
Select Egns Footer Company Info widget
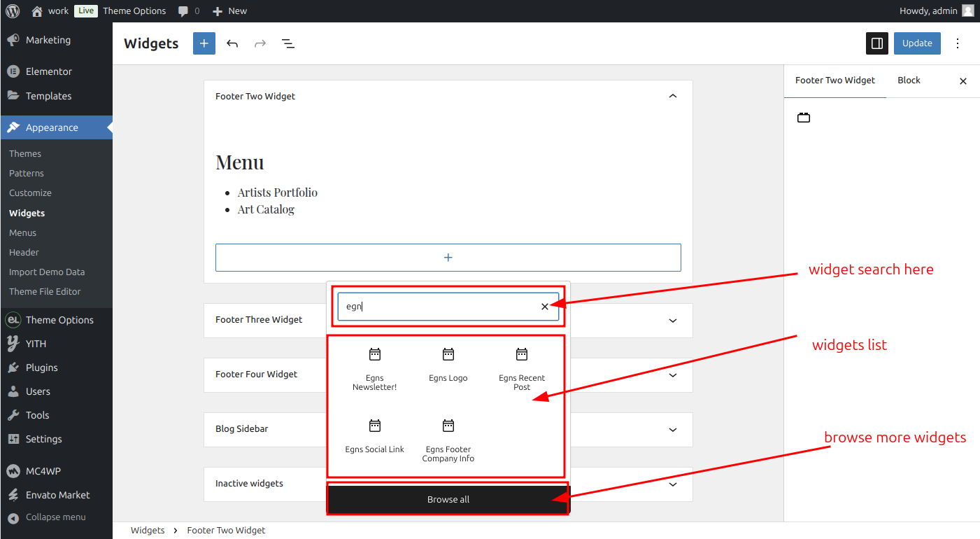448,441
